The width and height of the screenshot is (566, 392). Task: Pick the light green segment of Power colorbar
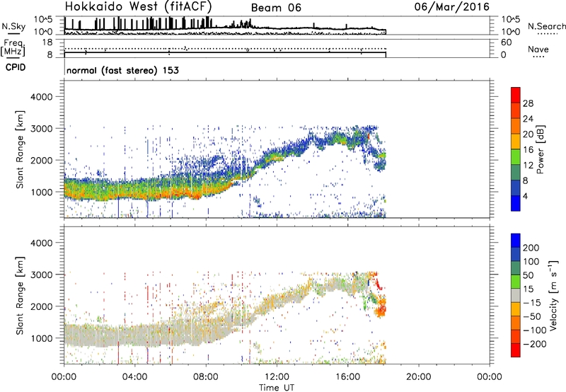coord(516,157)
